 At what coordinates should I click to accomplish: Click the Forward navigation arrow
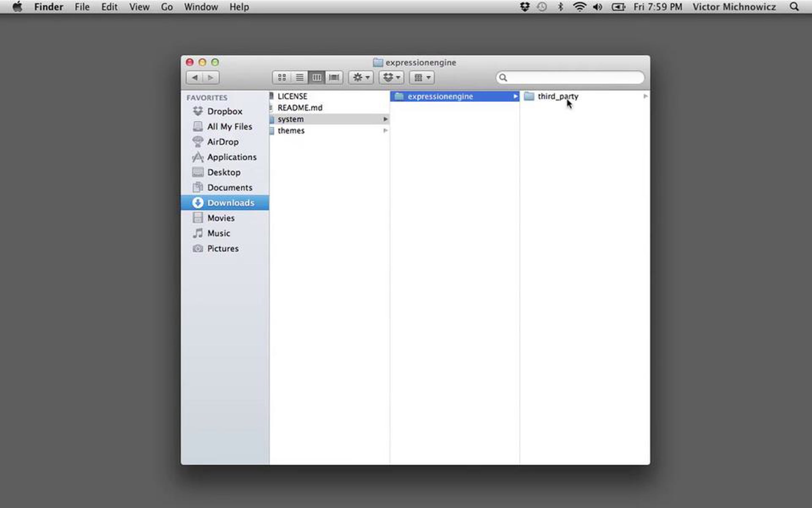(211, 78)
